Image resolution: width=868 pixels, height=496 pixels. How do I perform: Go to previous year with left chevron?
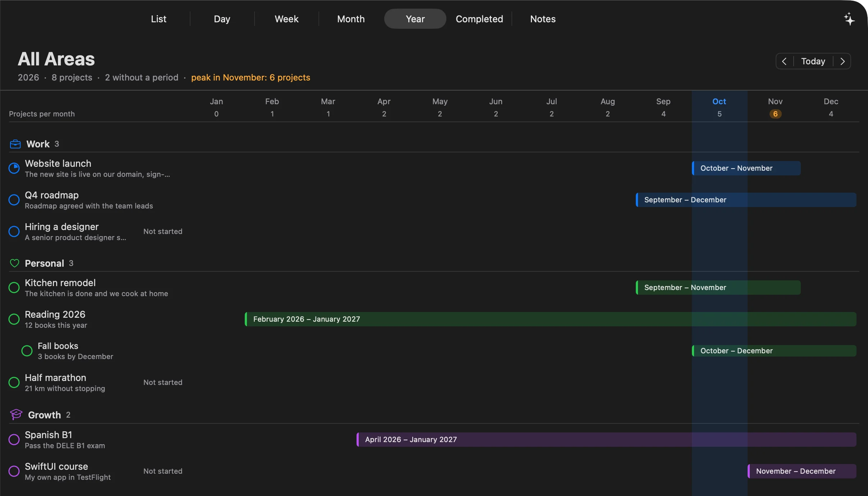[785, 61]
